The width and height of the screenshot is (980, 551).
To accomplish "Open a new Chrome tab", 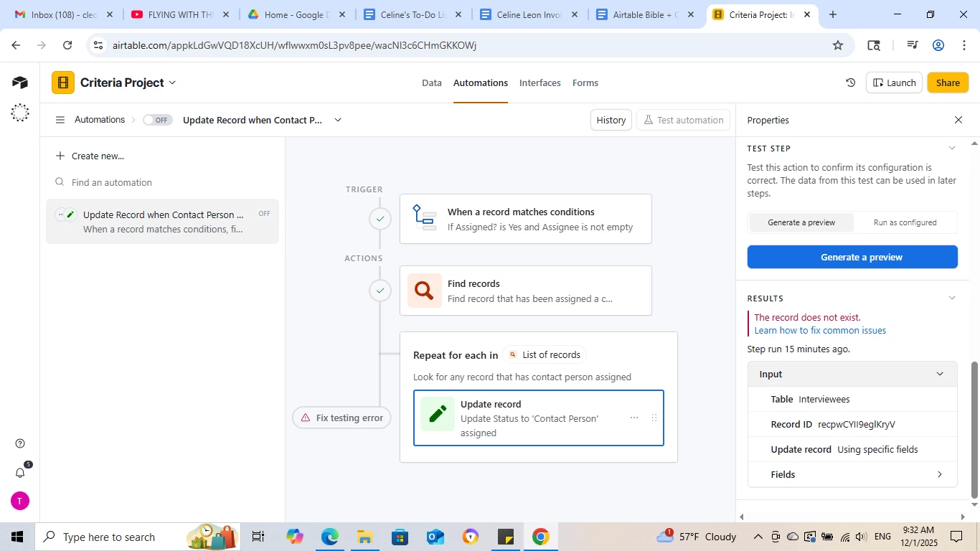I will pos(833,14).
